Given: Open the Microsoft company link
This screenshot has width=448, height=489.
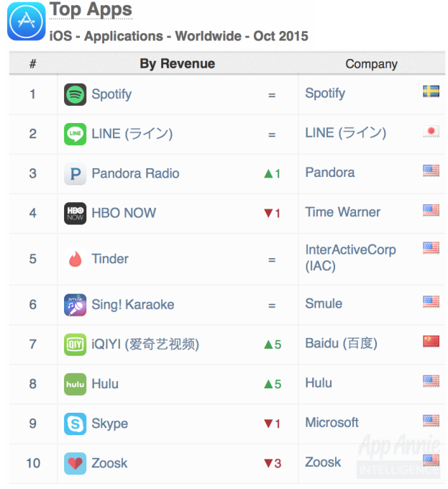Looking at the screenshot, I should tap(332, 423).
